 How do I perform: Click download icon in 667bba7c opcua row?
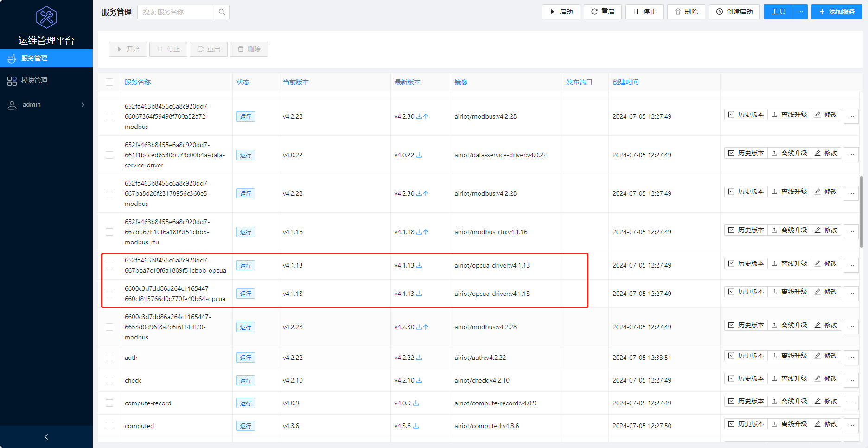pos(419,265)
